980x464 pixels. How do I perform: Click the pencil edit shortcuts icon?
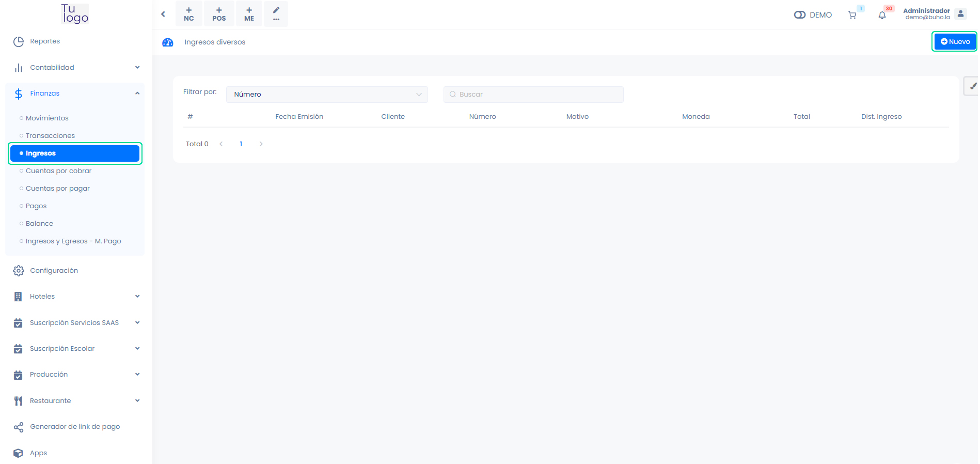click(276, 14)
